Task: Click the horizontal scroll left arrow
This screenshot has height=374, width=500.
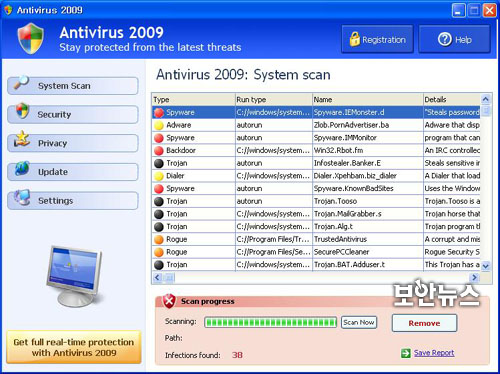Action: point(157,277)
